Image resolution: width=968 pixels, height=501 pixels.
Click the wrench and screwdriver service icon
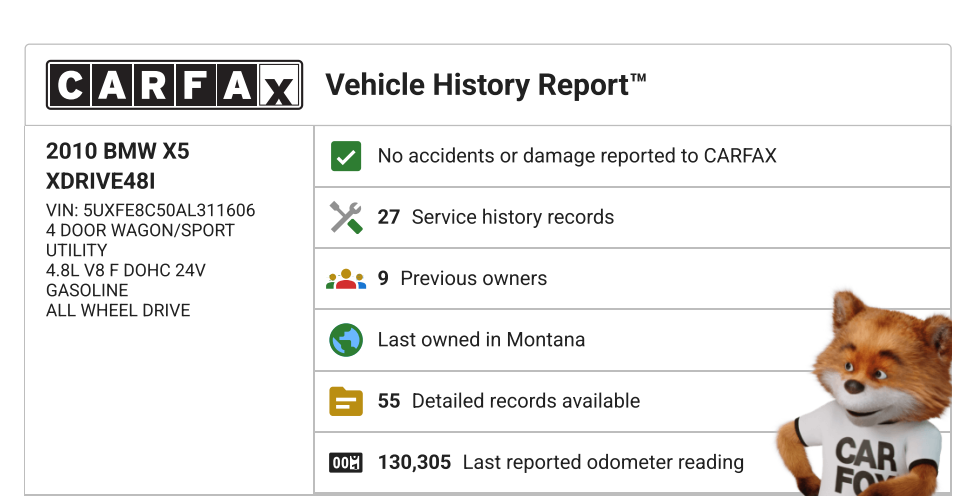click(x=346, y=217)
